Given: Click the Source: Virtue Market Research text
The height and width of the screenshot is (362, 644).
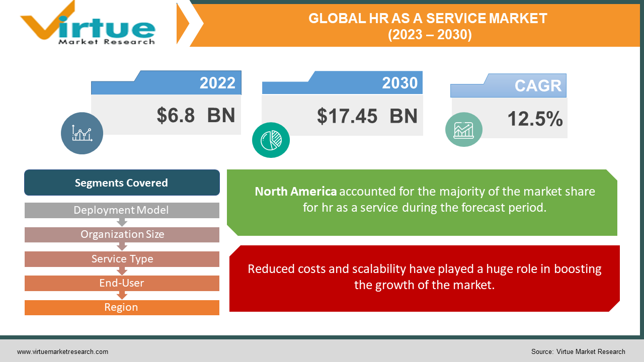Looking at the screenshot, I should [578, 352].
